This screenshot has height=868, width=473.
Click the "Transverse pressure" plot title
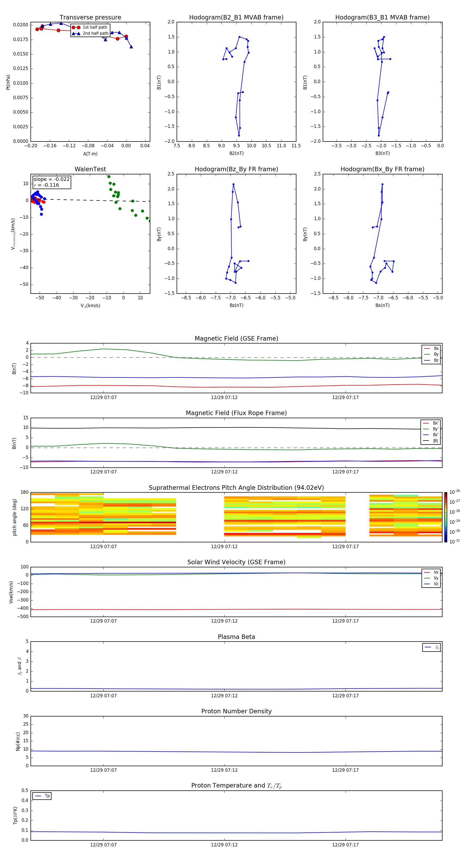point(90,18)
